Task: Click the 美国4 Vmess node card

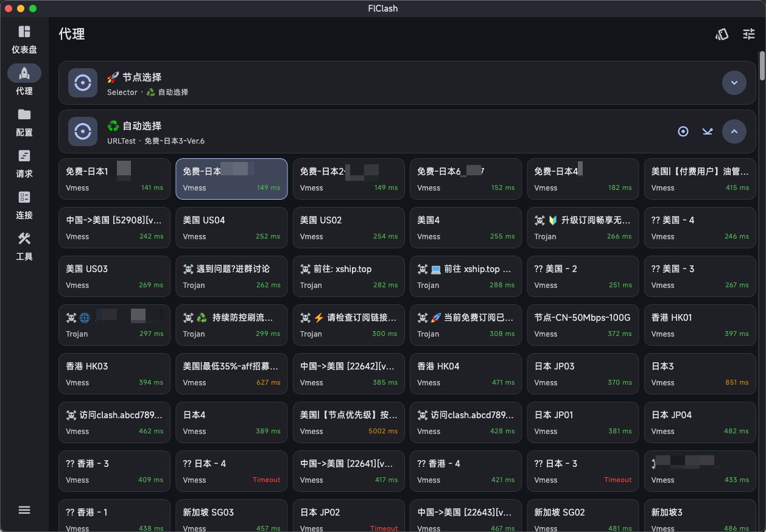Action: 466,228
